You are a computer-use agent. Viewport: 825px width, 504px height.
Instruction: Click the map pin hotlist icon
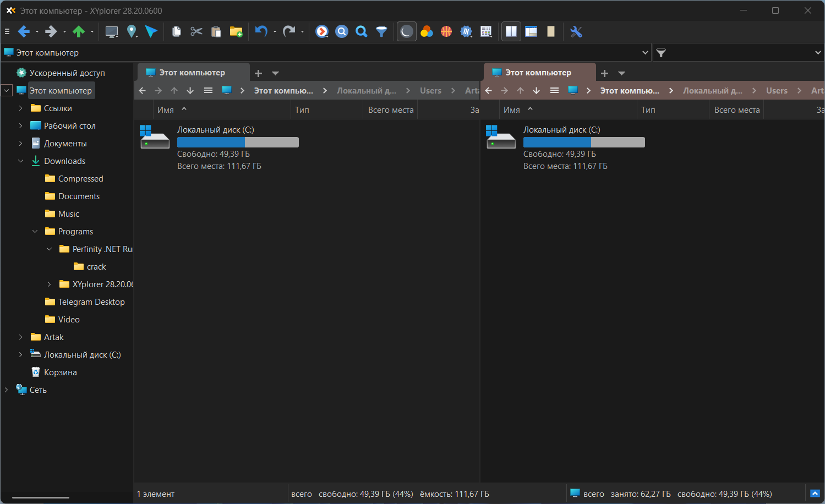coord(132,31)
